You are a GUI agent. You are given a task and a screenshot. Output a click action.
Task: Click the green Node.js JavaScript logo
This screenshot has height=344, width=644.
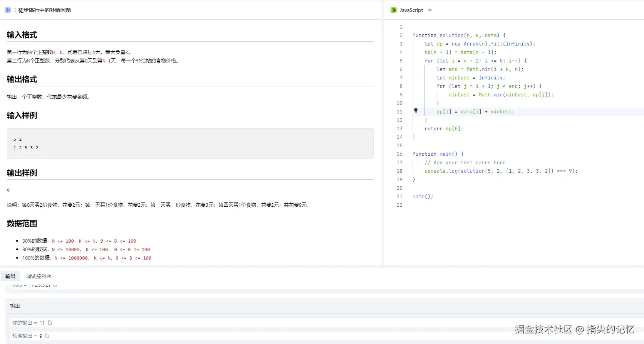click(393, 10)
